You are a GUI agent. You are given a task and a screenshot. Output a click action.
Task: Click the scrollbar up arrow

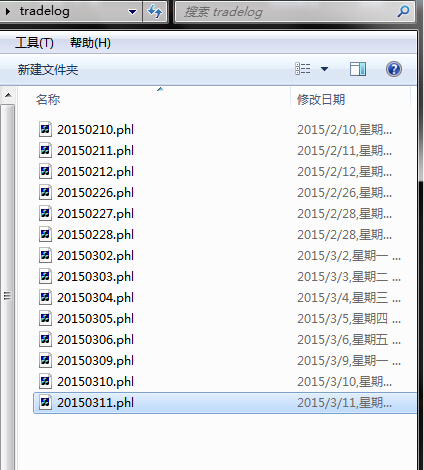(x=8, y=96)
